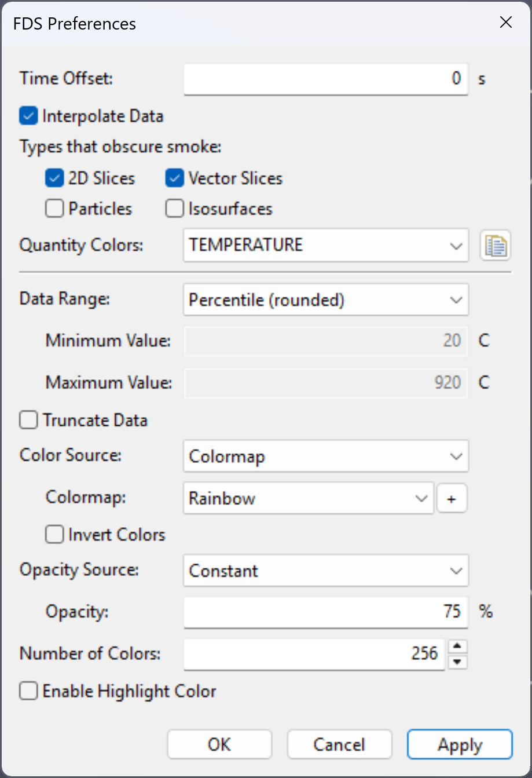This screenshot has height=778, width=532.
Task: Open the Color Source dropdown
Action: 326,456
